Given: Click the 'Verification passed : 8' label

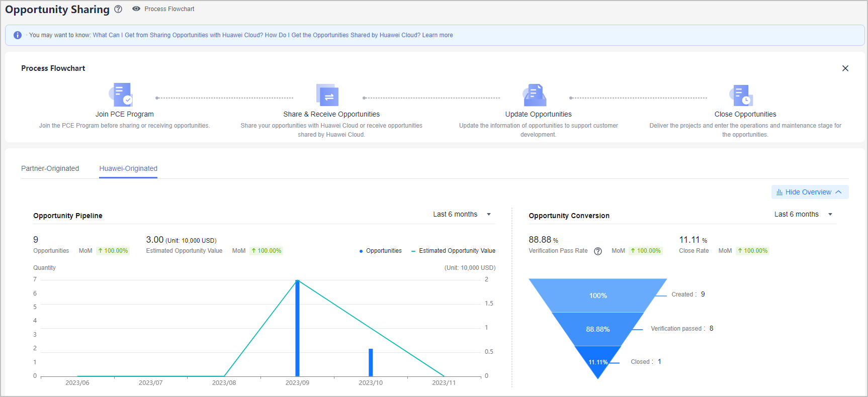Looking at the screenshot, I should coord(682,329).
